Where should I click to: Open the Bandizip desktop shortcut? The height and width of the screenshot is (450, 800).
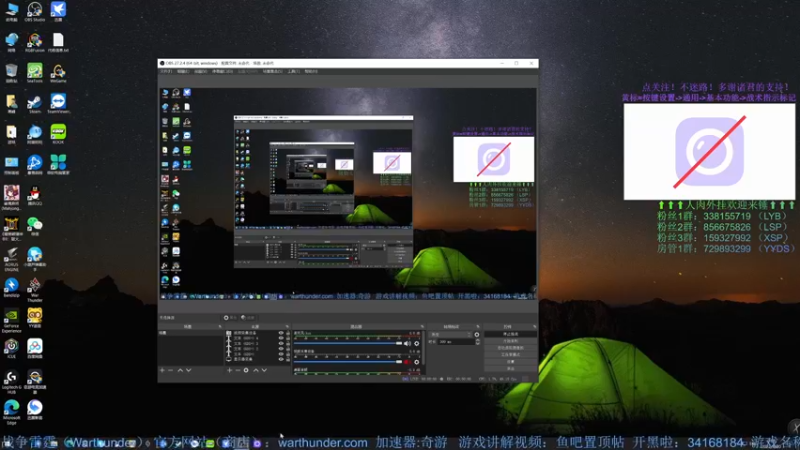(11, 287)
